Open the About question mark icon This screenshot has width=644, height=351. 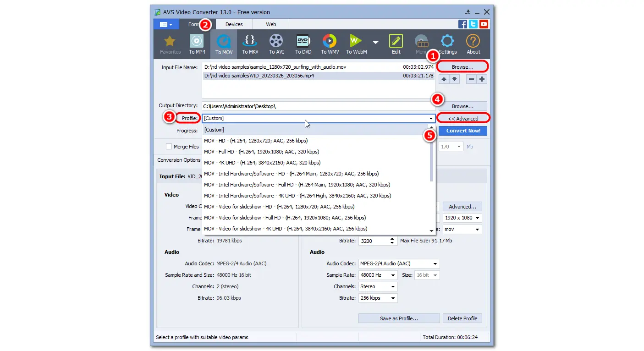point(473,44)
